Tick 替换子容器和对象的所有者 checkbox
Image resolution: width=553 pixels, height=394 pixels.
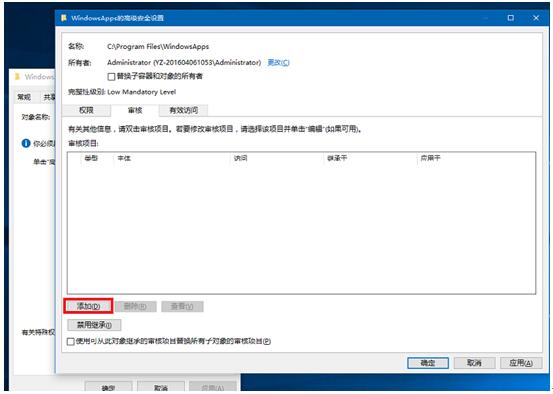tap(111, 77)
